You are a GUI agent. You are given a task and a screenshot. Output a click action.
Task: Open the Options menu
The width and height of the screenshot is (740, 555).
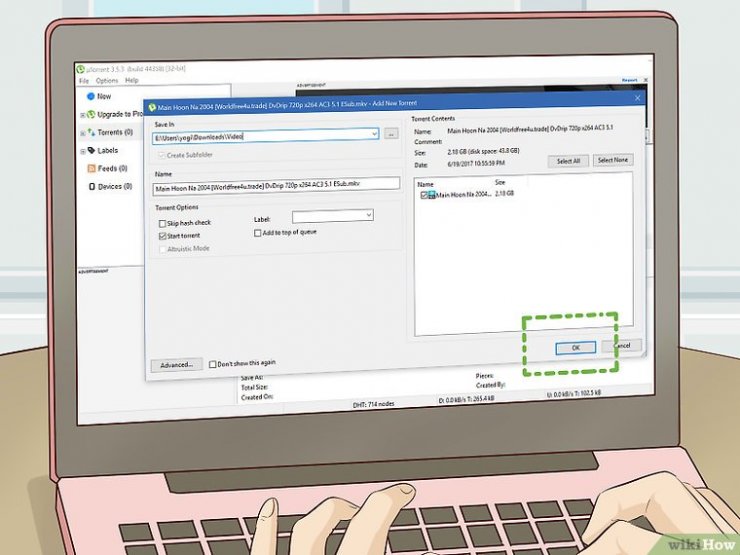click(107, 81)
